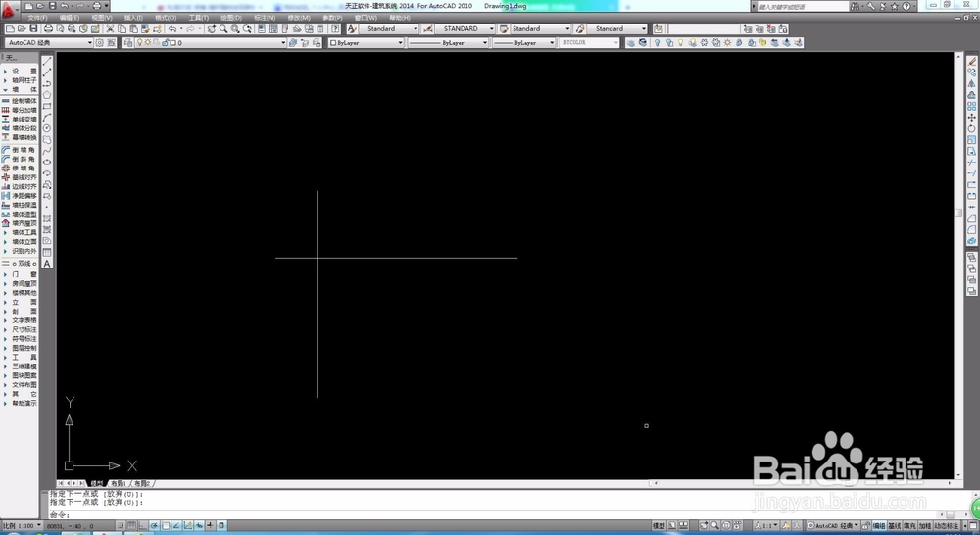Screen dimensions: 980x535
Task: Open the Layer Properties Manager icon
Action: 128,42
